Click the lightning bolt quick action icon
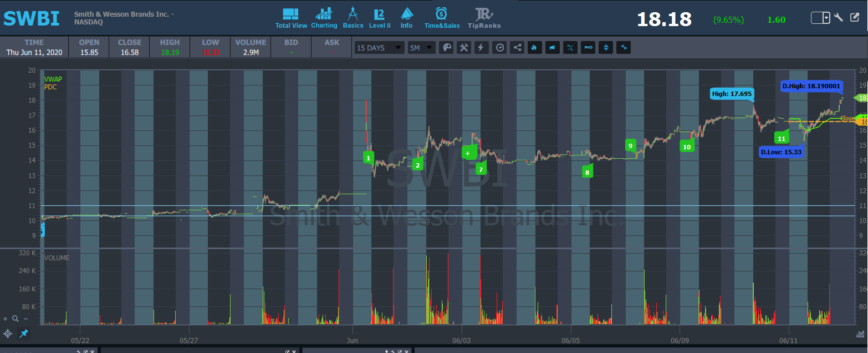This screenshot has width=868, height=353. 481,48
